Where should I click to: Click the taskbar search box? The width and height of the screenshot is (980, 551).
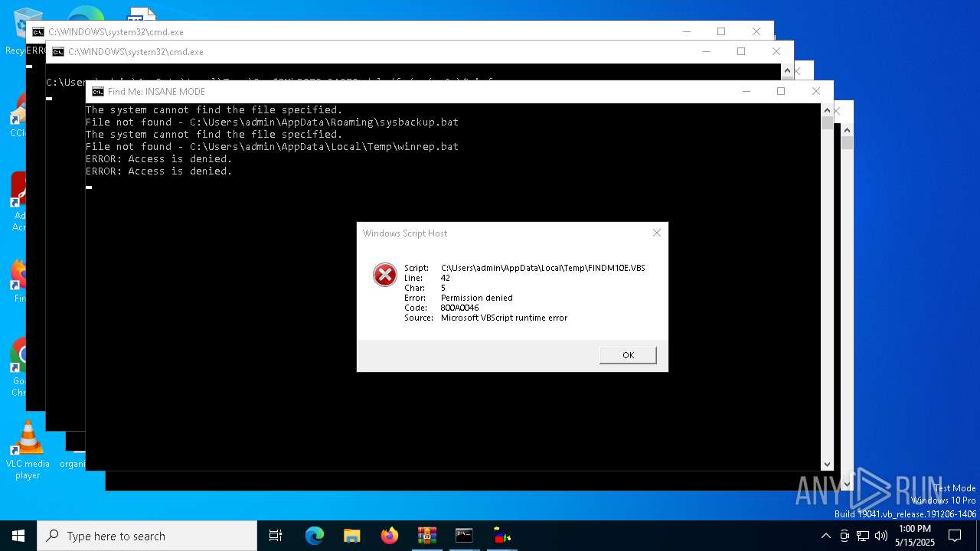147,536
